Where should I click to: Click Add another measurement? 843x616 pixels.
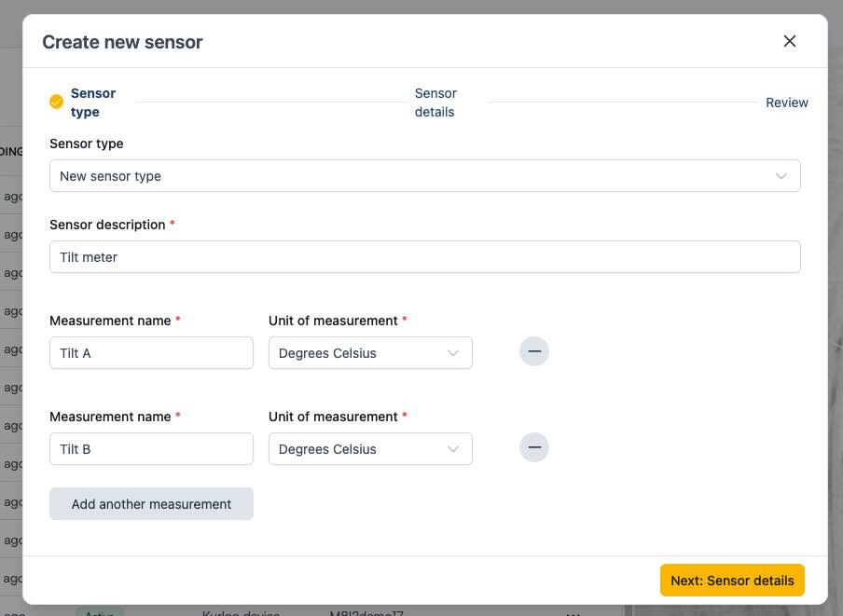click(151, 503)
